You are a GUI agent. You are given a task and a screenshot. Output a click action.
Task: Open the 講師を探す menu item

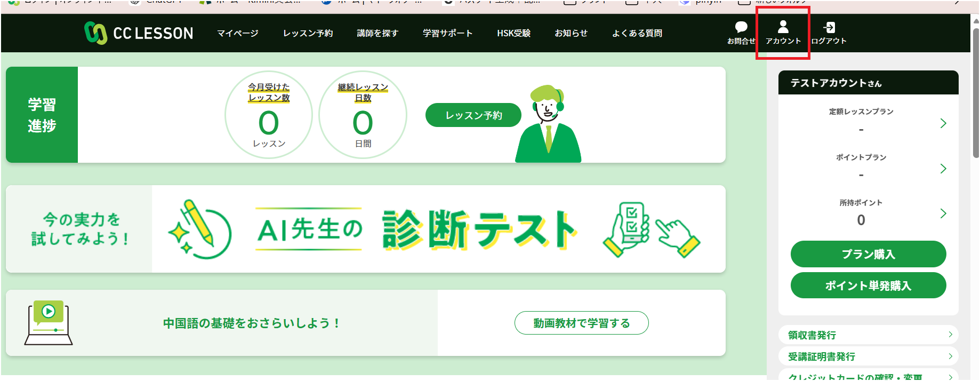click(377, 33)
